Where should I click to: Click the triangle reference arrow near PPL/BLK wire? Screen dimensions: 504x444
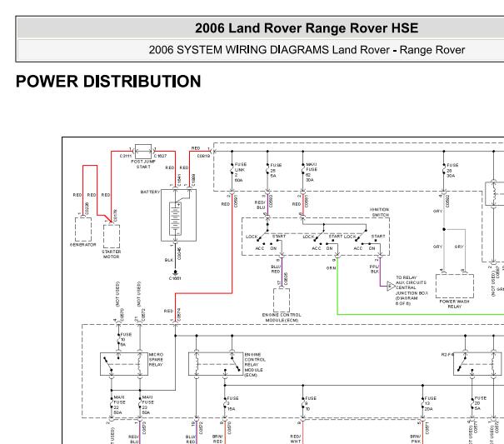coord(391,286)
